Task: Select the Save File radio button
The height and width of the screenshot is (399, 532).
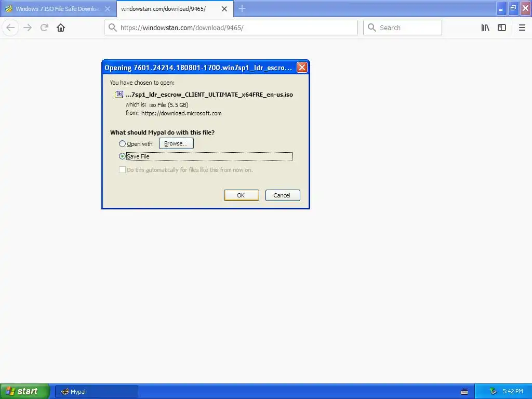Action: [122, 156]
